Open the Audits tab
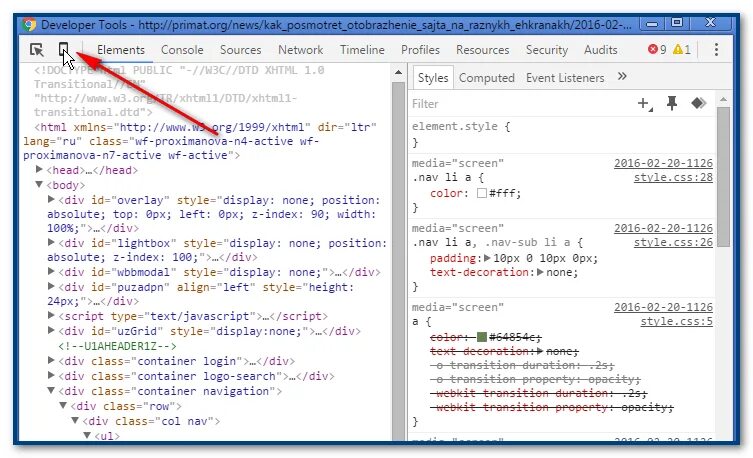This screenshot has width=753, height=458. click(x=600, y=50)
